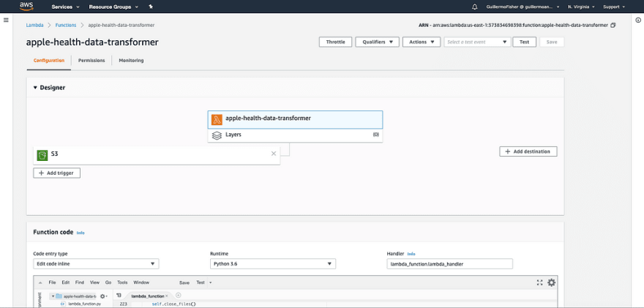644x308 pixels.
Task: Click the pin shortcuts icon
Action: [151, 7]
